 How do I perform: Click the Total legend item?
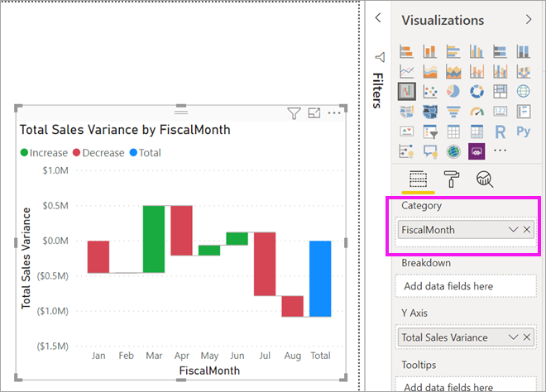[x=146, y=152]
